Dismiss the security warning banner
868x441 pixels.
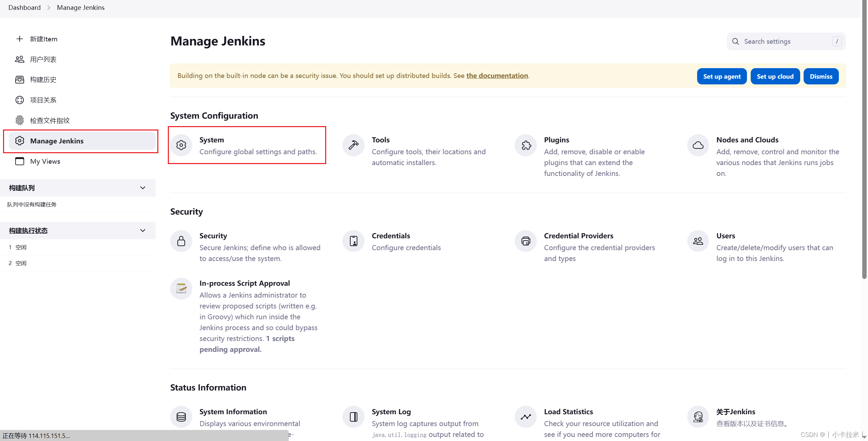click(821, 76)
